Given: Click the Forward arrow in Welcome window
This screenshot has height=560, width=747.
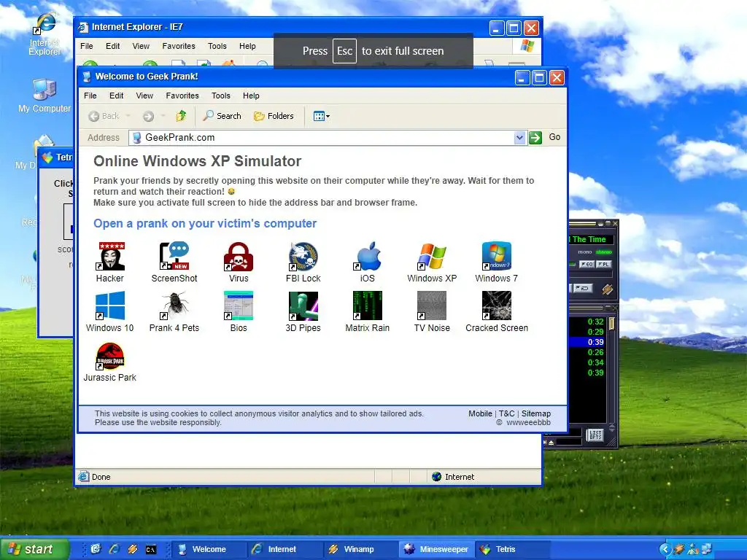Looking at the screenshot, I should coord(148,116).
